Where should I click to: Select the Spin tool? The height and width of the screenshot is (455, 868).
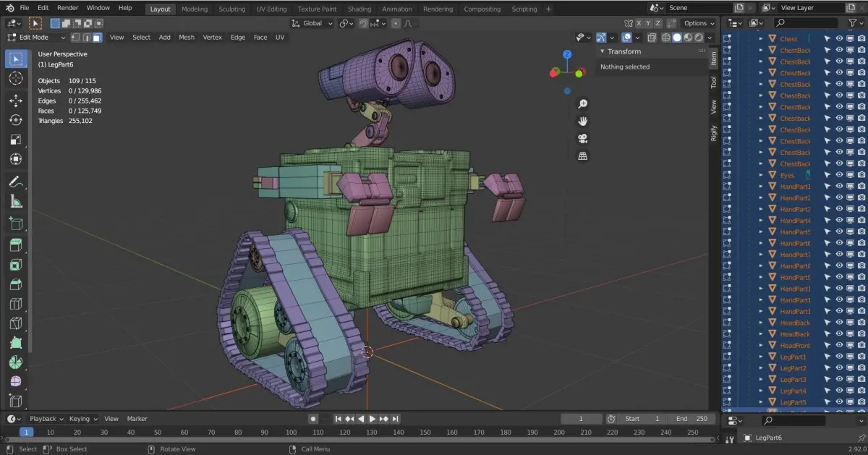click(16, 363)
